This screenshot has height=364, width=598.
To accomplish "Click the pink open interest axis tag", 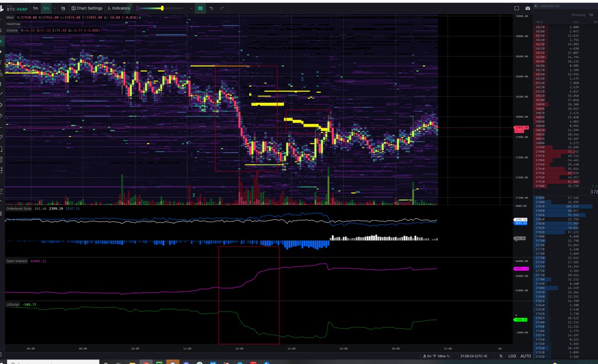I will pyautogui.click(x=521, y=269).
